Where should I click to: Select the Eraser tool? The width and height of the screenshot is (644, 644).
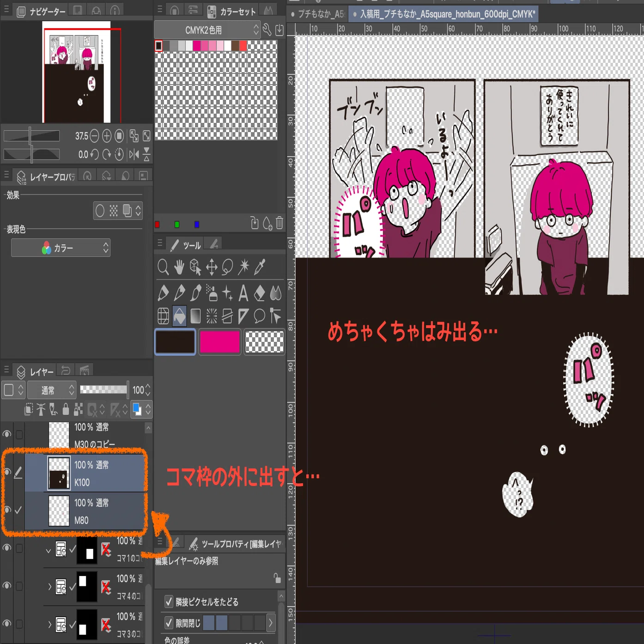(x=260, y=292)
